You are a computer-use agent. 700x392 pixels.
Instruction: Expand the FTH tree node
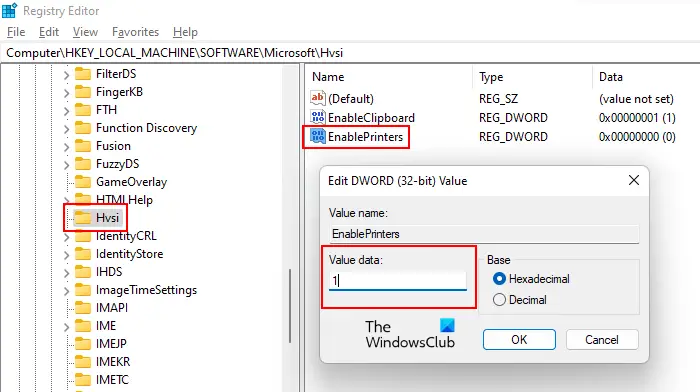66,111
